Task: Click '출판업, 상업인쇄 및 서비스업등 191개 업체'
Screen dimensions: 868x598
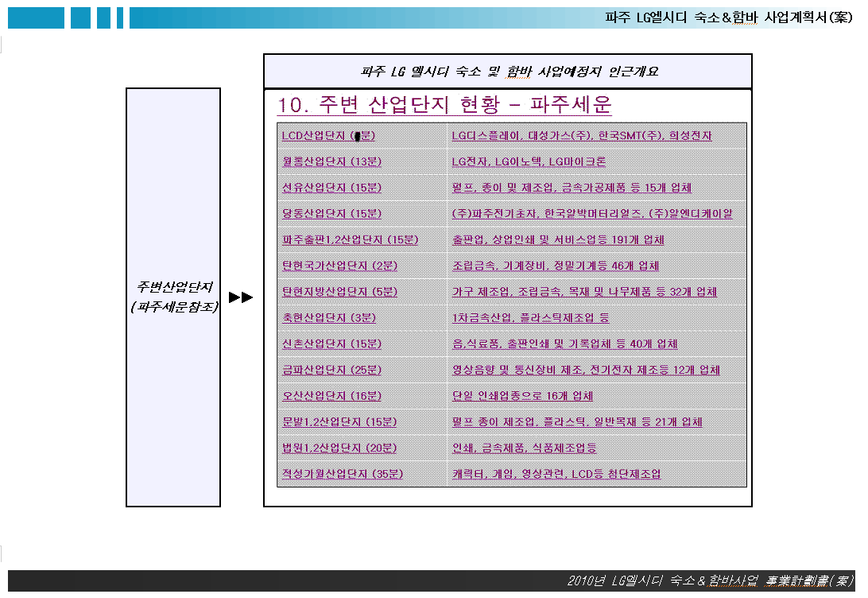Action: click(x=558, y=239)
